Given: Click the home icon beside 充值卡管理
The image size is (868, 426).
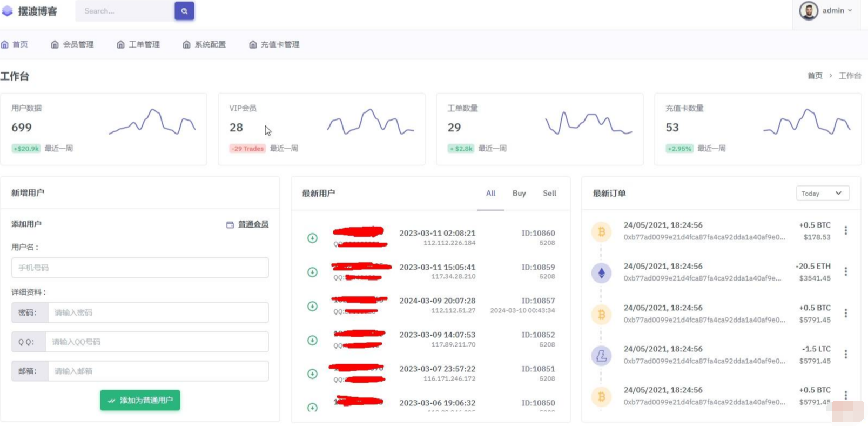Looking at the screenshot, I should coord(253,44).
